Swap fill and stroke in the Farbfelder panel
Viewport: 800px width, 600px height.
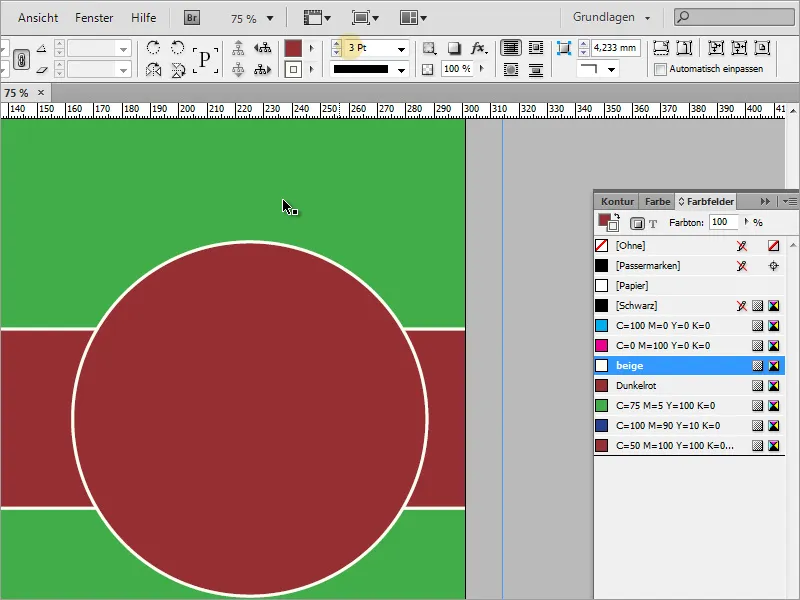coord(616,216)
